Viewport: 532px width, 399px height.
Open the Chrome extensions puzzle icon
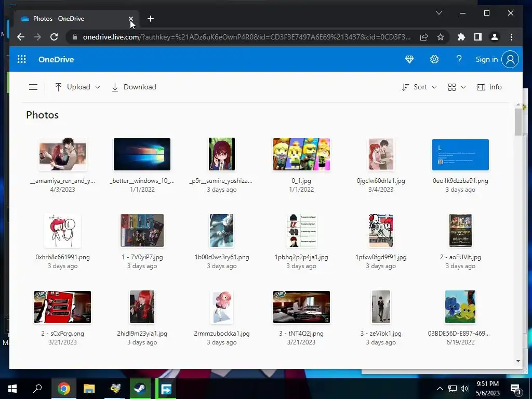461,37
